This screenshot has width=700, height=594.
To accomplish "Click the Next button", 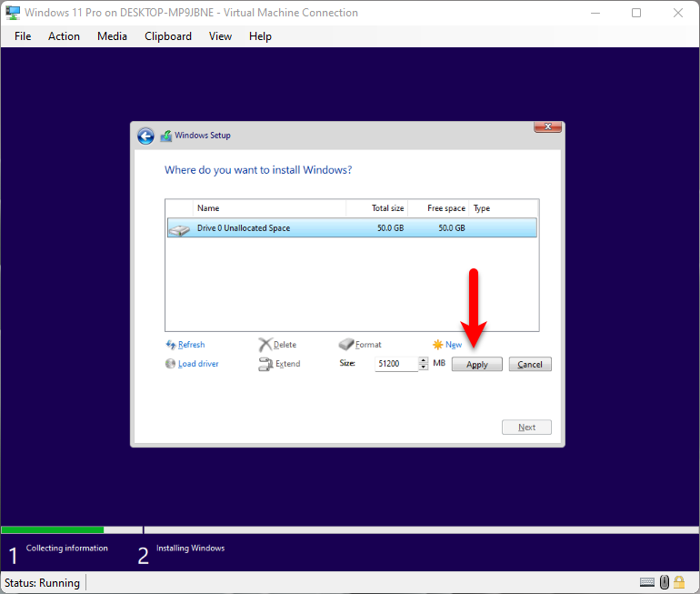I will pos(526,428).
